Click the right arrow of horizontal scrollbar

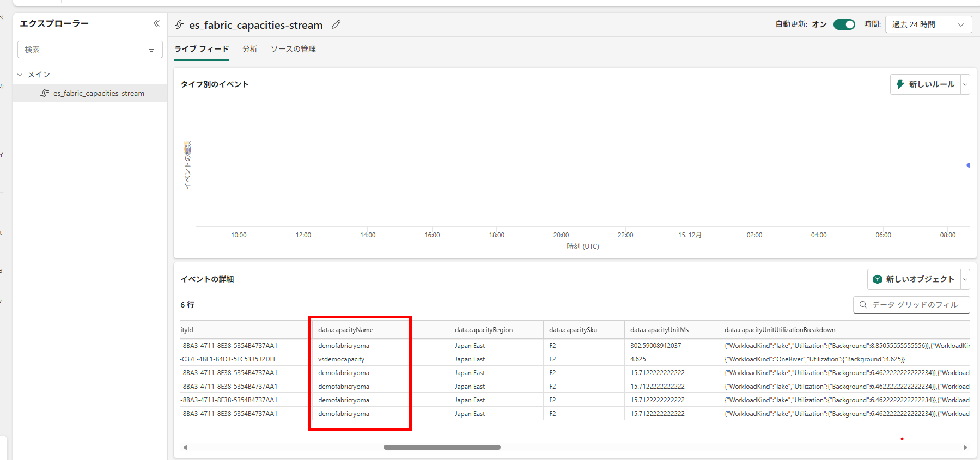pyautogui.click(x=965, y=447)
